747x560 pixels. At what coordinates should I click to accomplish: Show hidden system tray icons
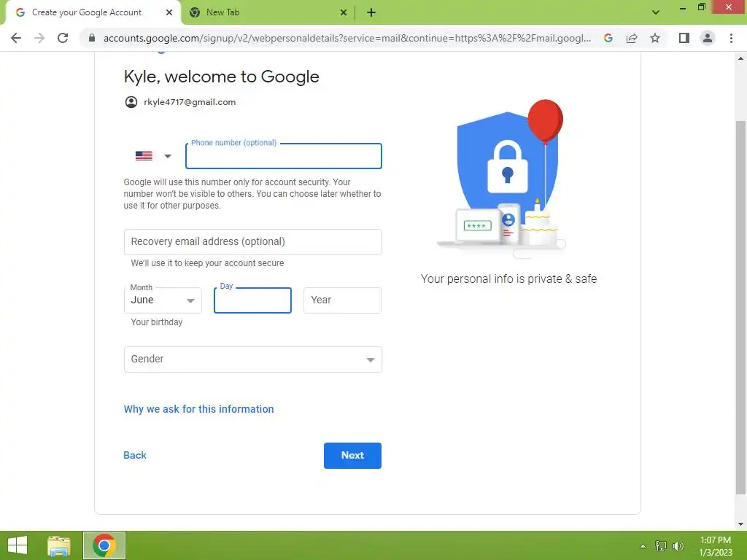click(x=643, y=546)
